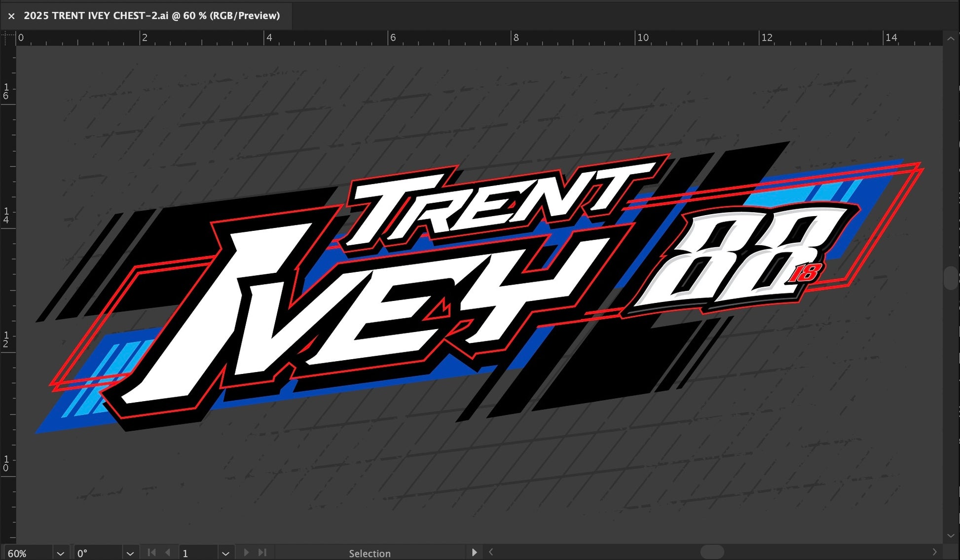Click the artboard number field
The height and width of the screenshot is (560, 960).
tap(197, 553)
